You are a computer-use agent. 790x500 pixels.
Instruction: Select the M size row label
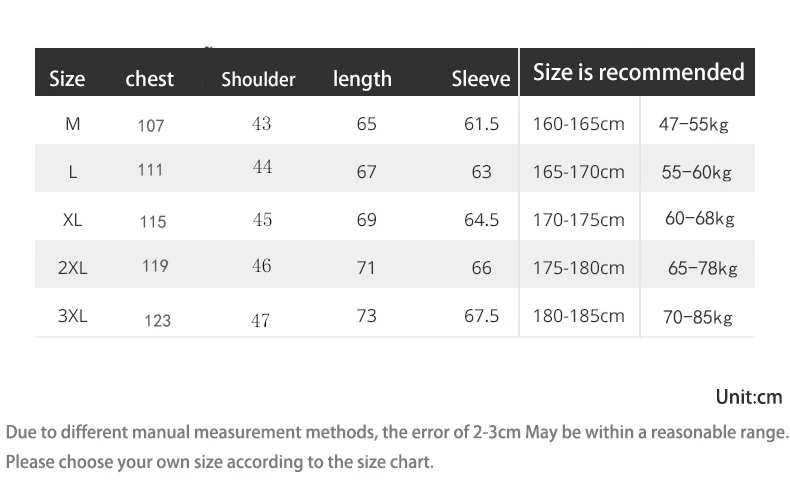tap(73, 123)
